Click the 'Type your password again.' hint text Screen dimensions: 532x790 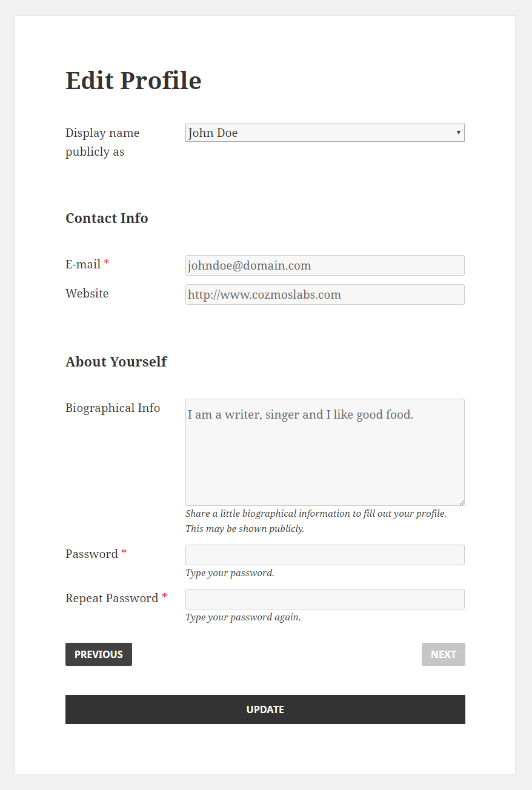(x=243, y=617)
